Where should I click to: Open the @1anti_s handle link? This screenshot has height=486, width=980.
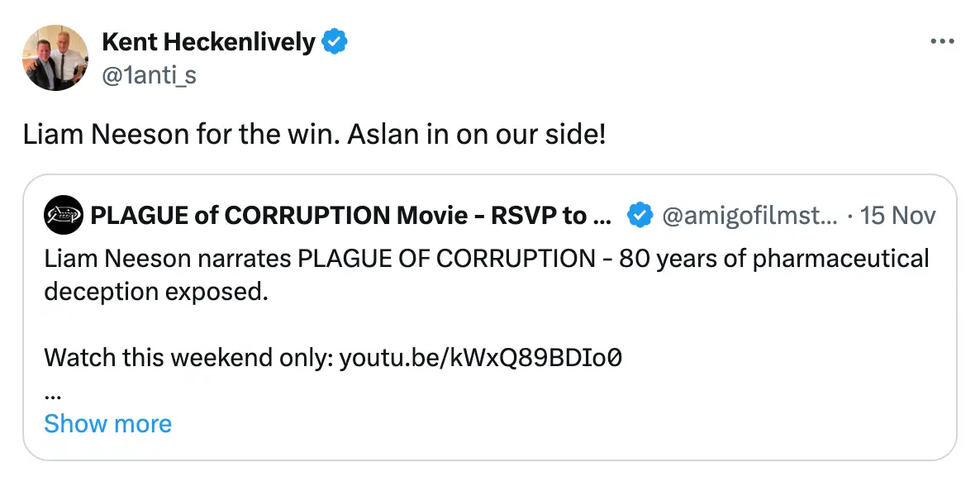[x=149, y=75]
